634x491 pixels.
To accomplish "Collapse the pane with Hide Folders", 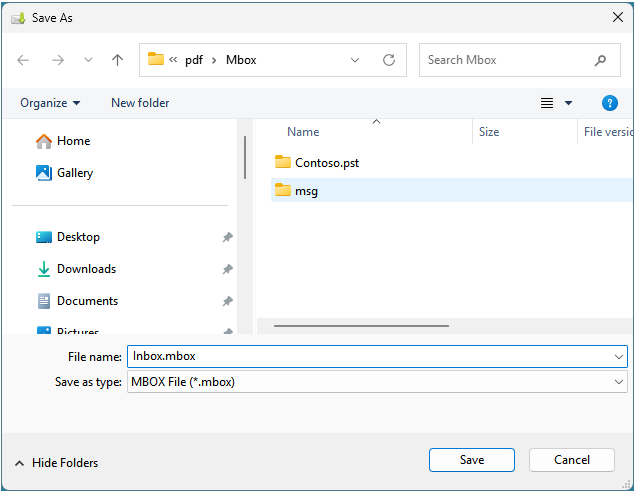I will pyautogui.click(x=56, y=463).
